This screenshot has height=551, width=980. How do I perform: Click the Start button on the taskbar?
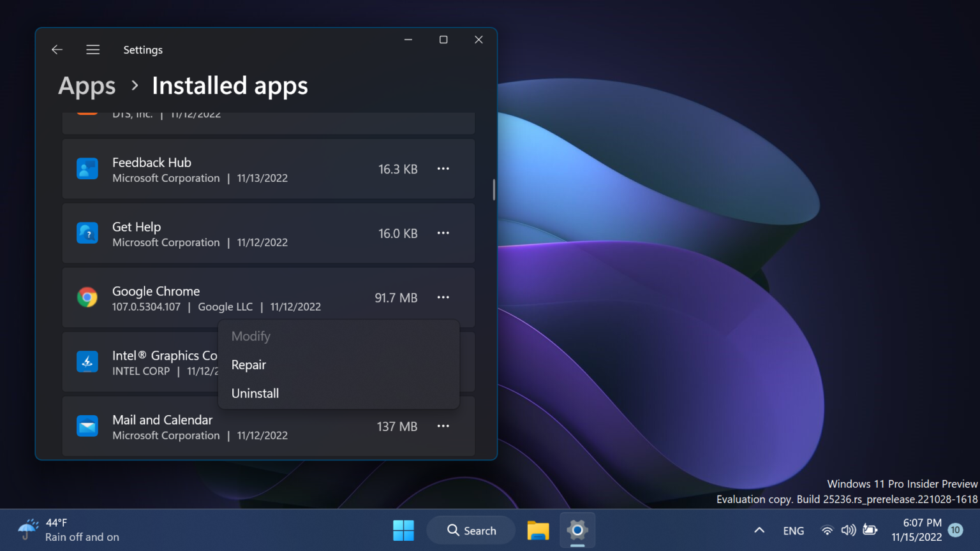pos(403,530)
